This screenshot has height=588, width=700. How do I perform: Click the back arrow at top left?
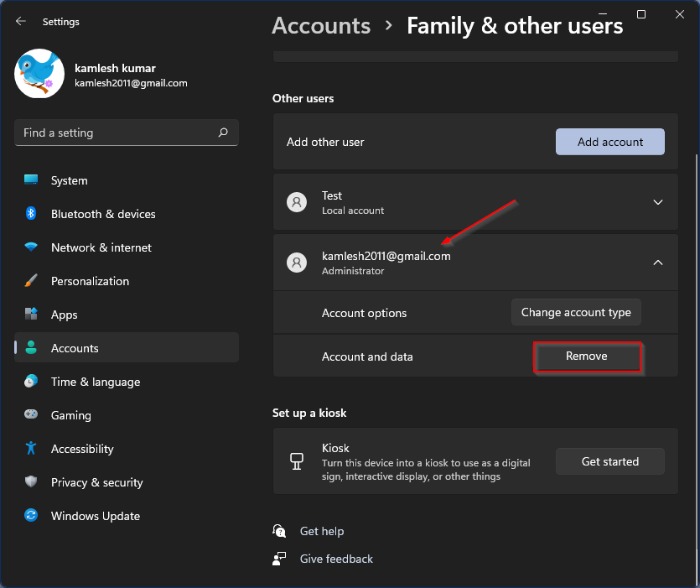tap(20, 21)
